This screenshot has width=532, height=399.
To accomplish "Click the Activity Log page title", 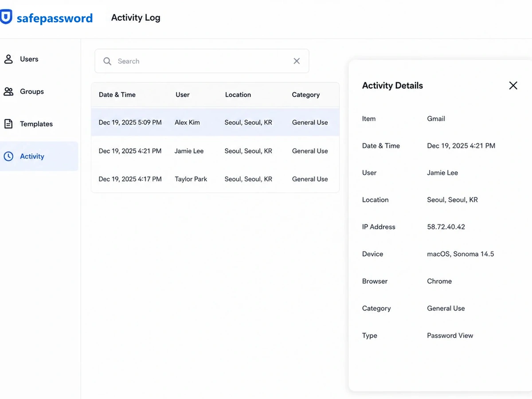I will pyautogui.click(x=136, y=18).
